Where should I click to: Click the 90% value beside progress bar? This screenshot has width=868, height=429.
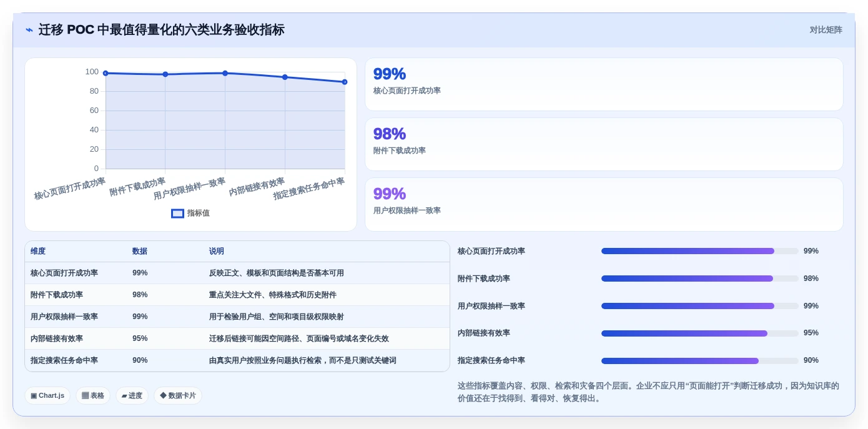pos(811,360)
